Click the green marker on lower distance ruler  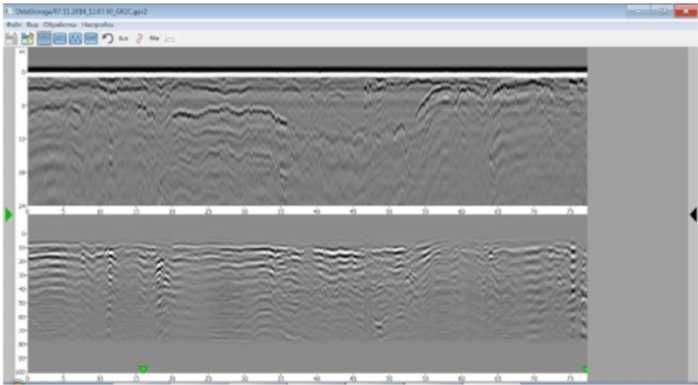pyautogui.click(x=143, y=369)
